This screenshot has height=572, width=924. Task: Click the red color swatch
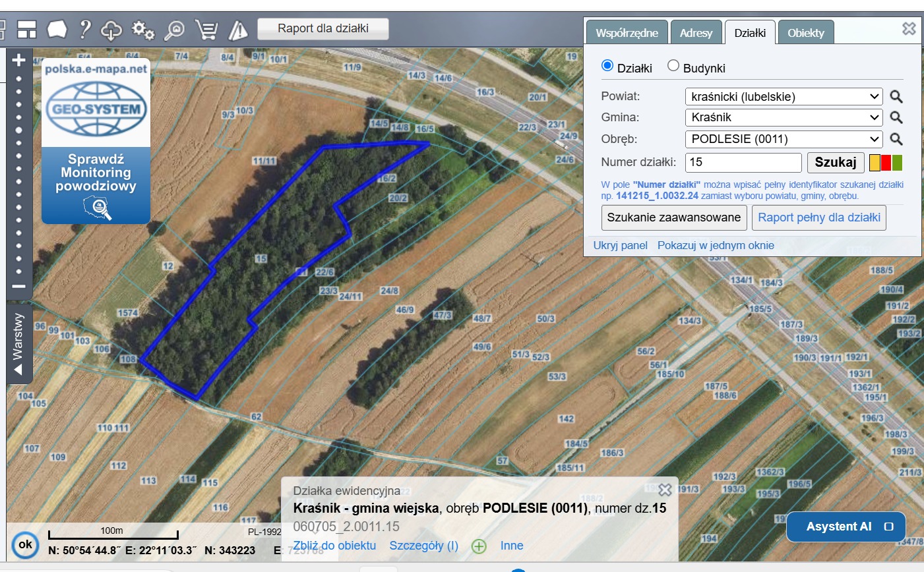click(x=886, y=162)
